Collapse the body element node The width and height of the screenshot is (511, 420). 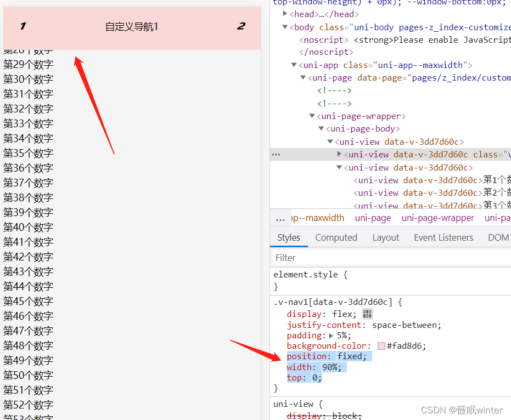pos(285,27)
